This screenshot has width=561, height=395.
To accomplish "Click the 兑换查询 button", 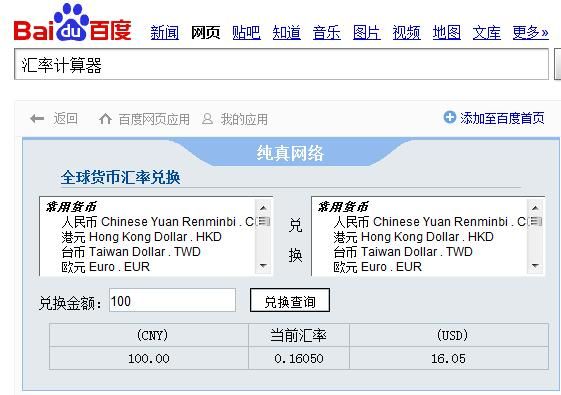I will 290,300.
